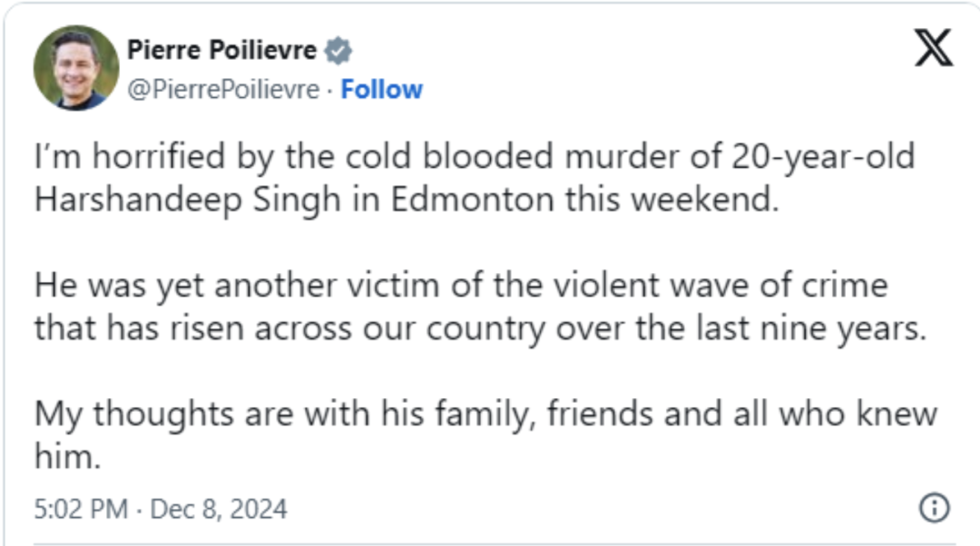Click the final word "him."
Screen dimensions: 980x546
coord(65,456)
